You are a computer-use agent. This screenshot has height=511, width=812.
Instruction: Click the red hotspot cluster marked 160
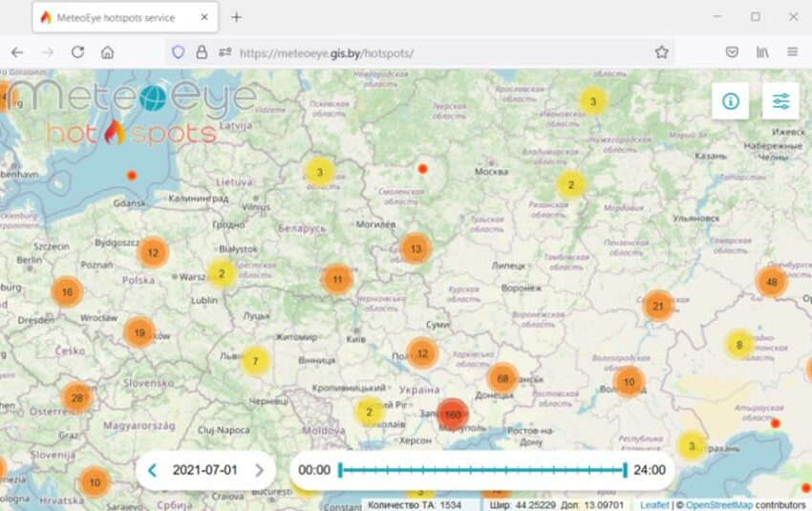[x=453, y=415]
